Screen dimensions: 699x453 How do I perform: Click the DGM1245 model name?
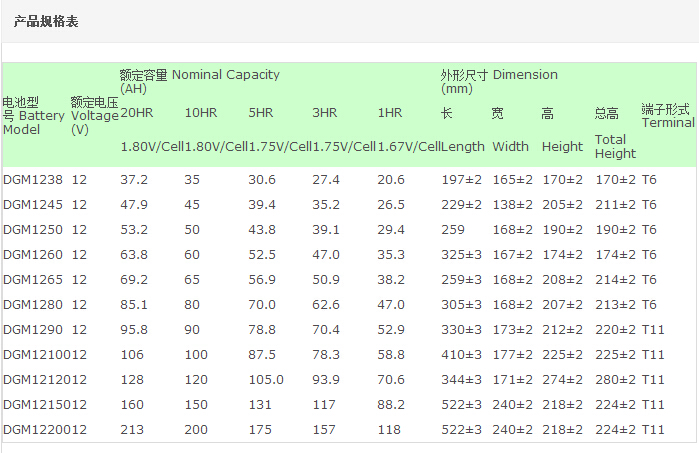point(33,205)
